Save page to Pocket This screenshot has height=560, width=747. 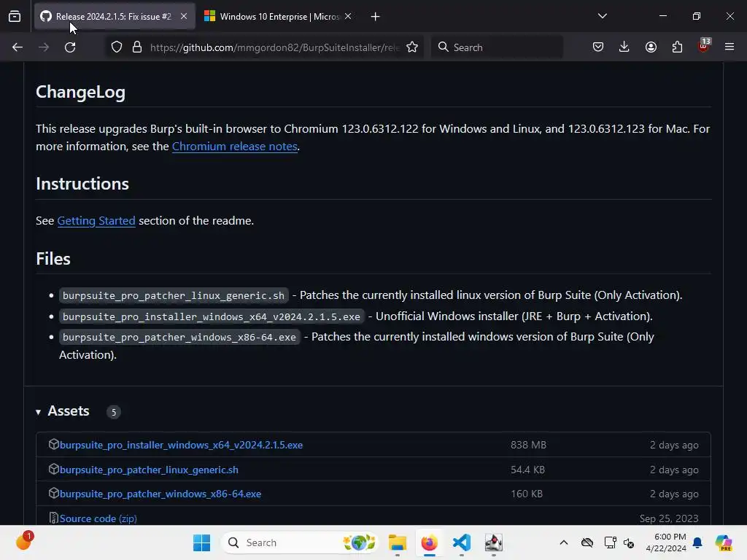click(598, 47)
